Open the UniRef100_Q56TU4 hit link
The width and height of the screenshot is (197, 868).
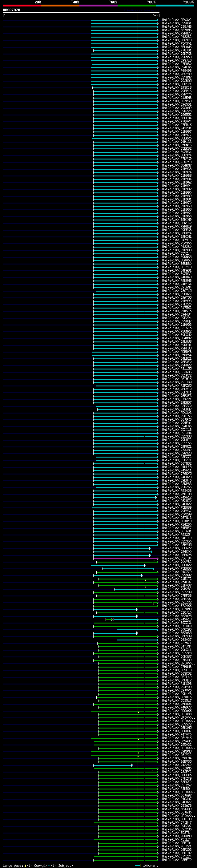click(177, 558)
